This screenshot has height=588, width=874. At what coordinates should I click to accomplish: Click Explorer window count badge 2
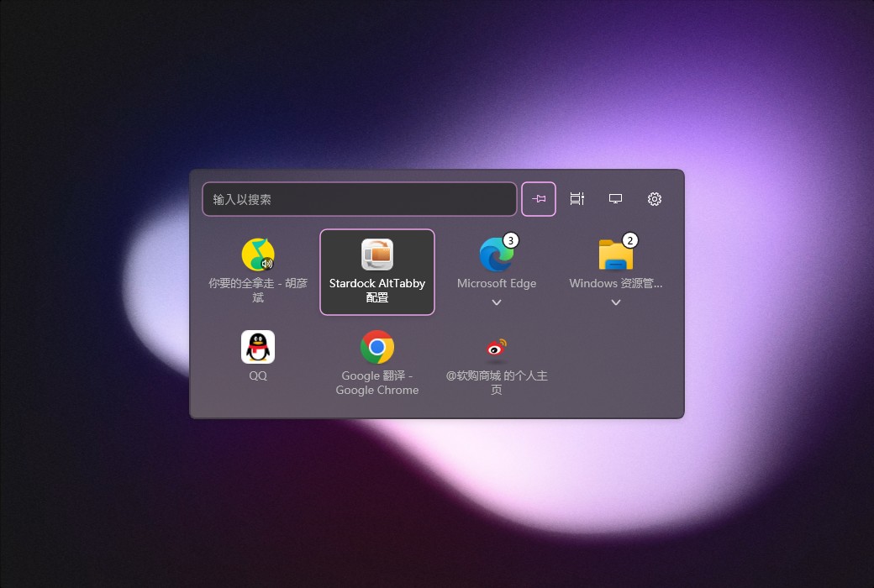[629, 240]
